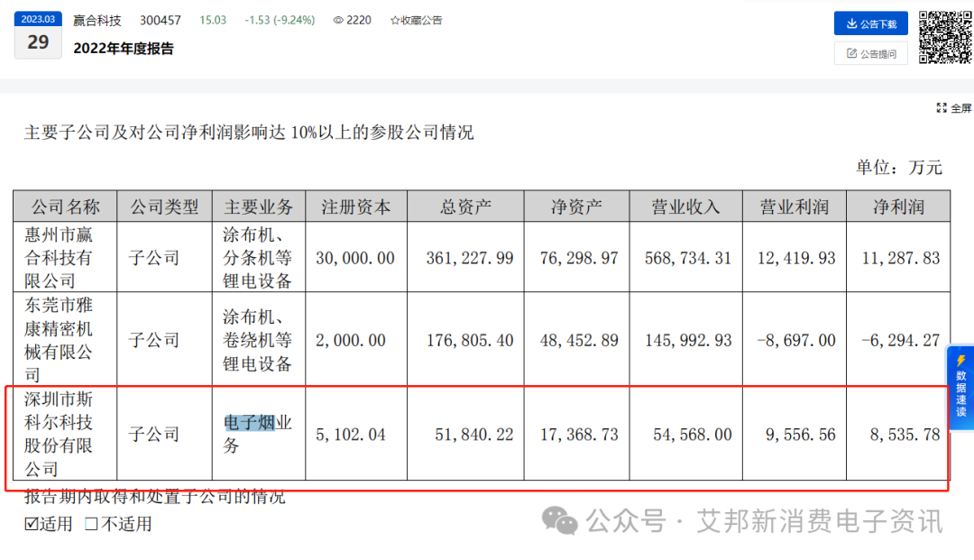Click net profit 11,287.83
The image size is (974, 560).
point(901,258)
